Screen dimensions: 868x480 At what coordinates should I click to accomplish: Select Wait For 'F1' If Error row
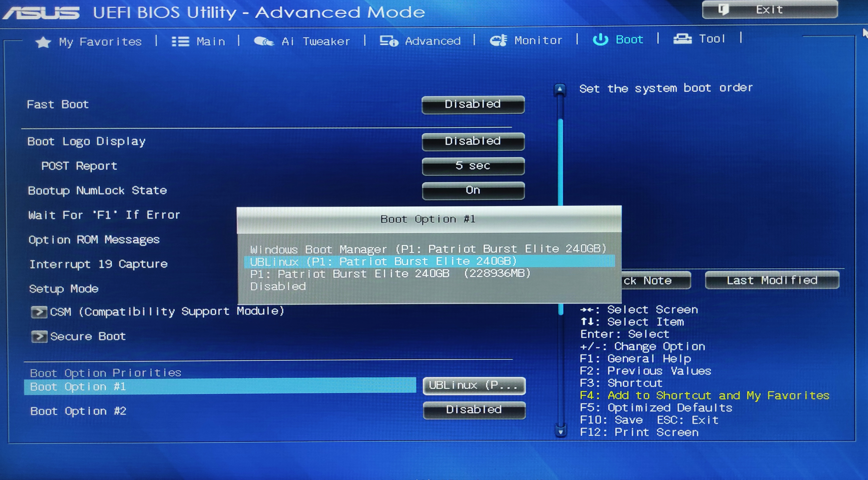104,215
